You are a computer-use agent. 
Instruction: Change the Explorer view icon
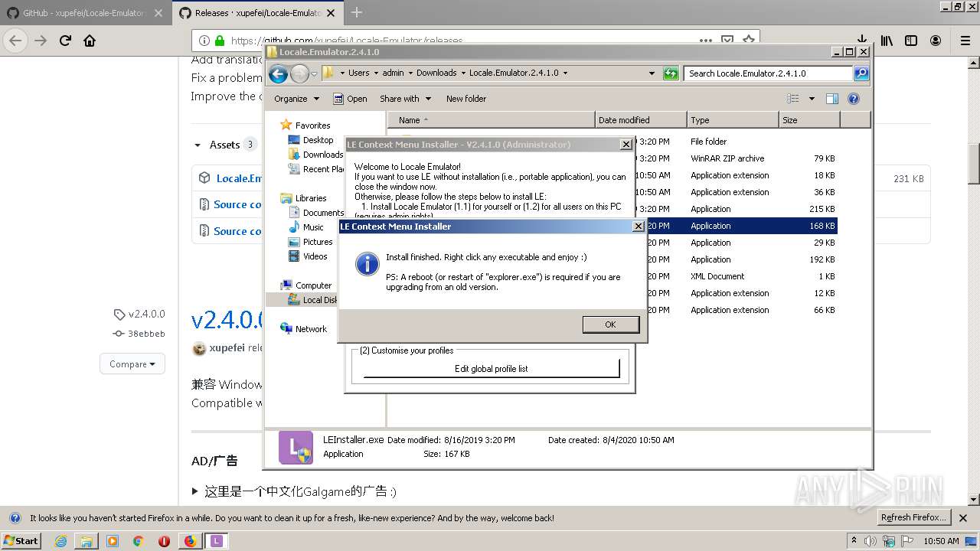793,99
